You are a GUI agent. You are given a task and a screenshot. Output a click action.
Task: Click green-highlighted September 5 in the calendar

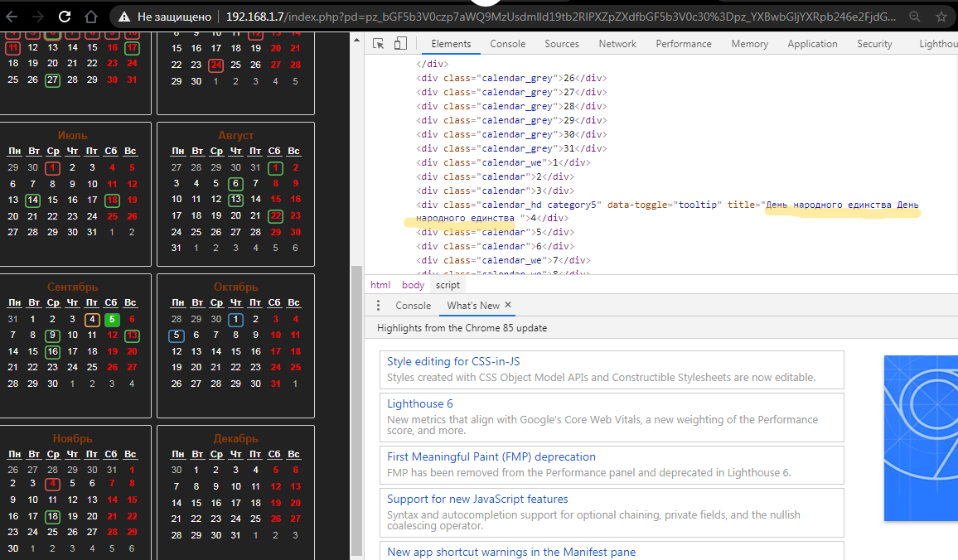coord(112,320)
